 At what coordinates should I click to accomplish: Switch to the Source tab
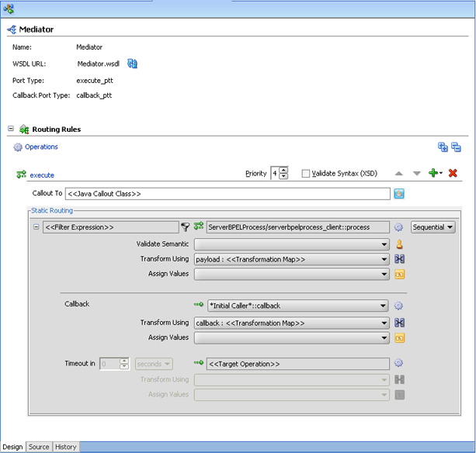[x=39, y=447]
